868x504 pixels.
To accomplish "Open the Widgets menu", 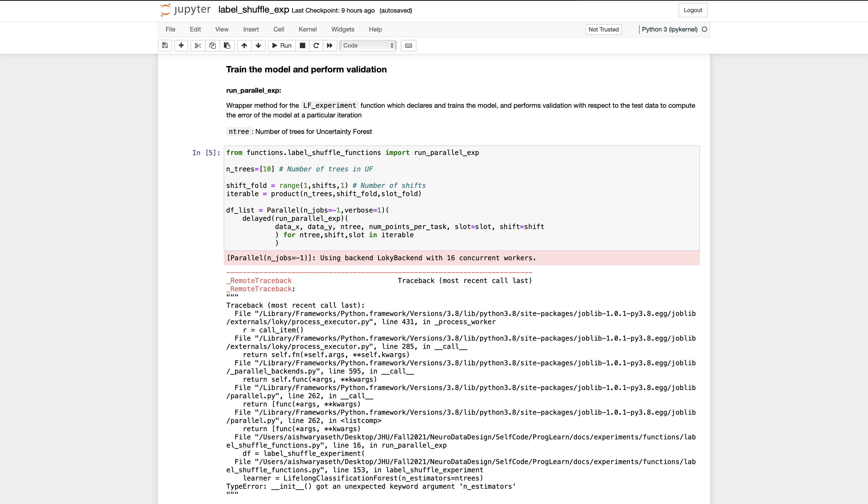I will click(x=343, y=29).
